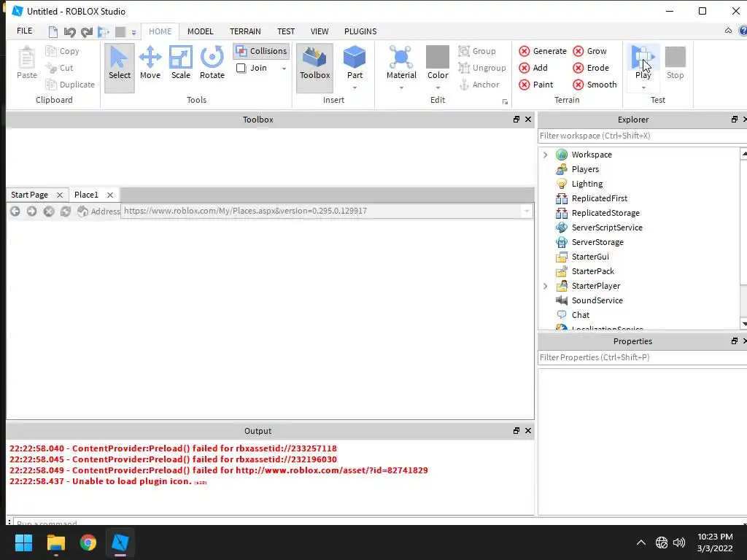Close the Output panel
Screen dimensions: 747x560
tap(528, 430)
